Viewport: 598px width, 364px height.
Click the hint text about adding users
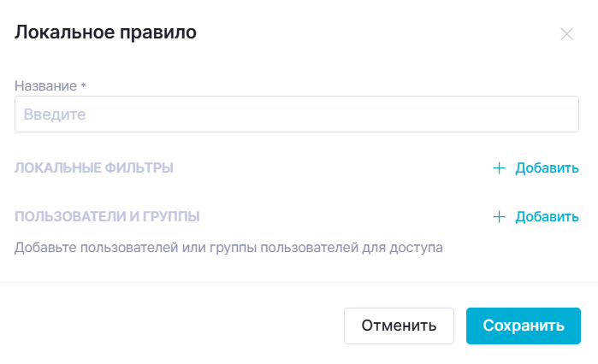[228, 249]
